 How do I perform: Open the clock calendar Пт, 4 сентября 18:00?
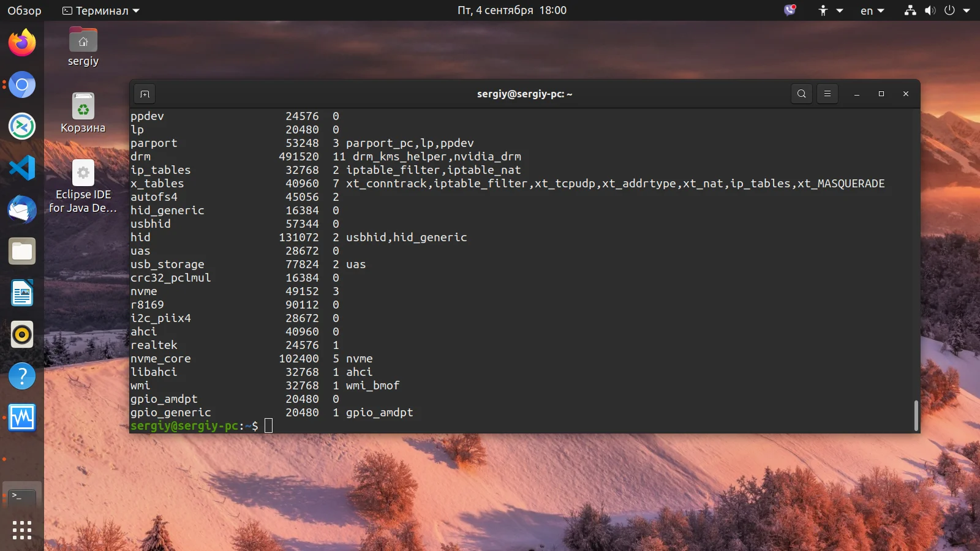[512, 10]
